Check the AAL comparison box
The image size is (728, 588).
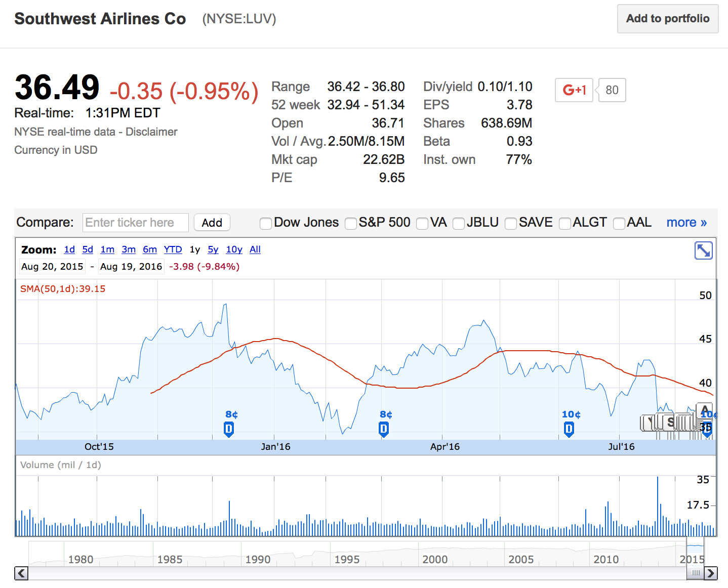pos(619,223)
